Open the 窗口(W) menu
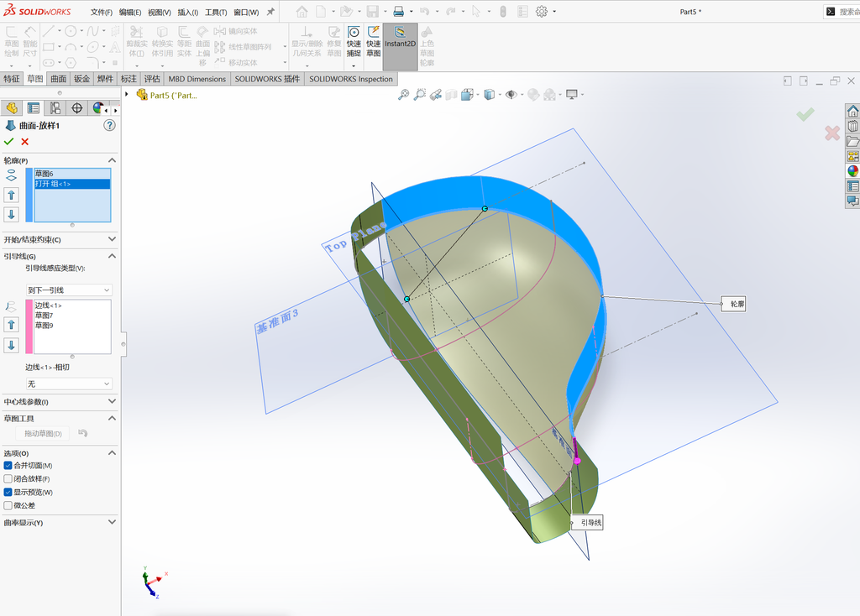The height and width of the screenshot is (616, 860). tap(246, 12)
